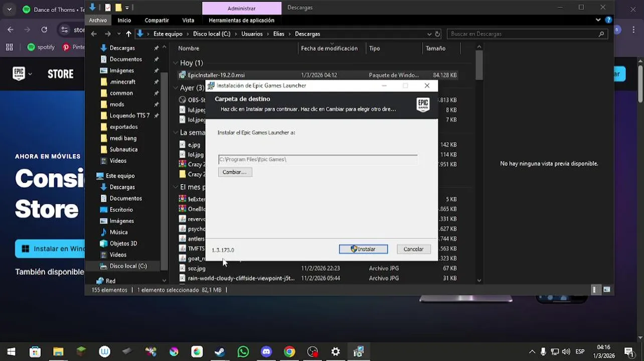This screenshot has width=644, height=361.
Task: Select Red in Explorer sidebar
Action: (110, 281)
